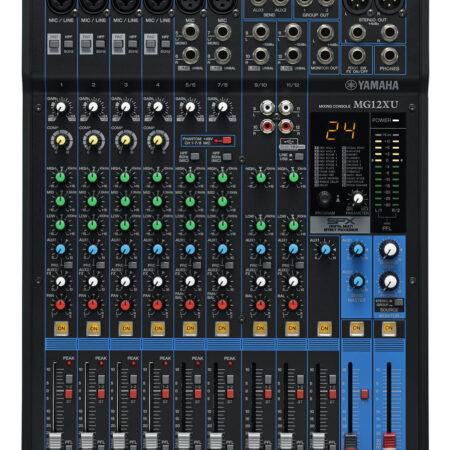
Task: Turn the red BAL knob on channel 9/10
Action: (x=261, y=305)
